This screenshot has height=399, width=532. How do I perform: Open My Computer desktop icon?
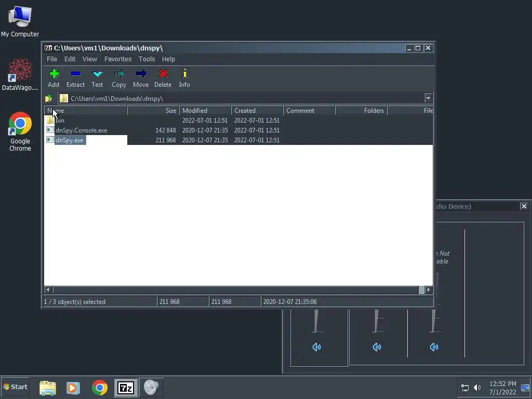[20, 21]
